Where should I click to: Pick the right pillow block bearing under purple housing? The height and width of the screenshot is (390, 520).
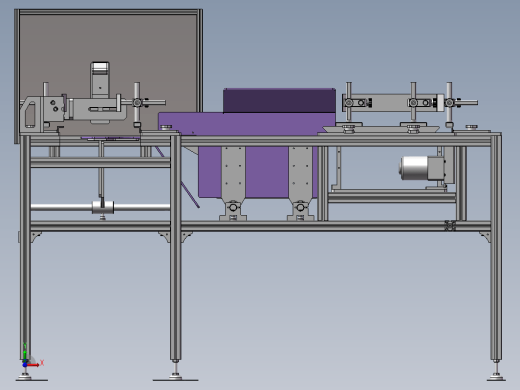(x=300, y=210)
